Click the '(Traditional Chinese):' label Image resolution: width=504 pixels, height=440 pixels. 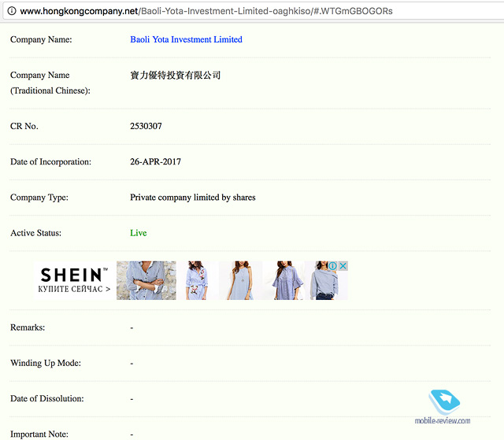(x=50, y=91)
